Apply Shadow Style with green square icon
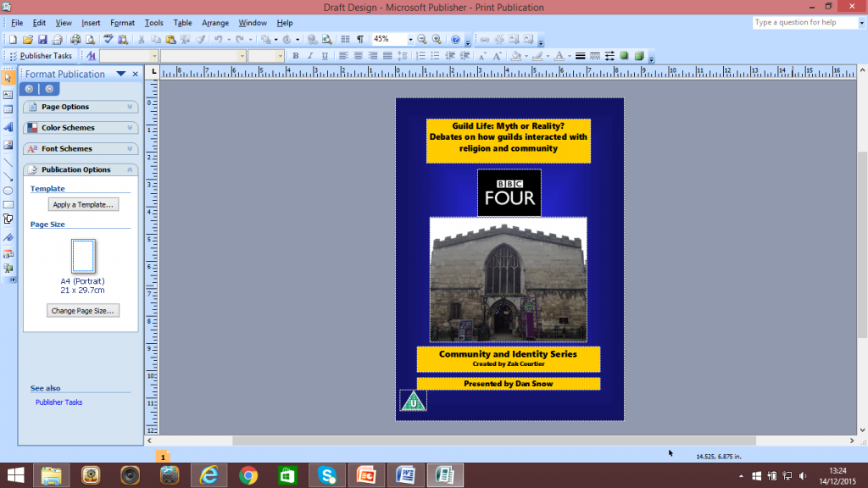 pos(624,56)
